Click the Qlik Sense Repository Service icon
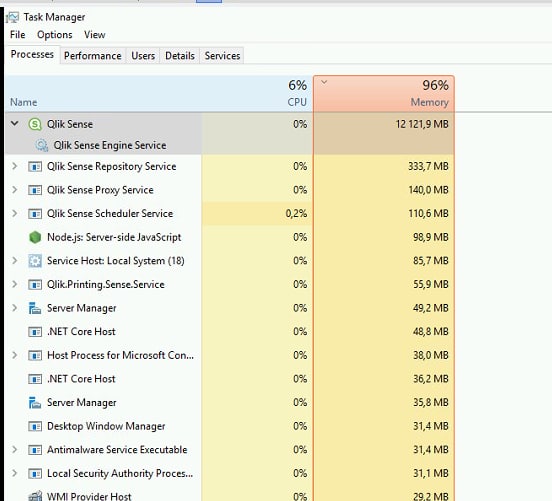This screenshot has height=501, width=552. pos(35,167)
